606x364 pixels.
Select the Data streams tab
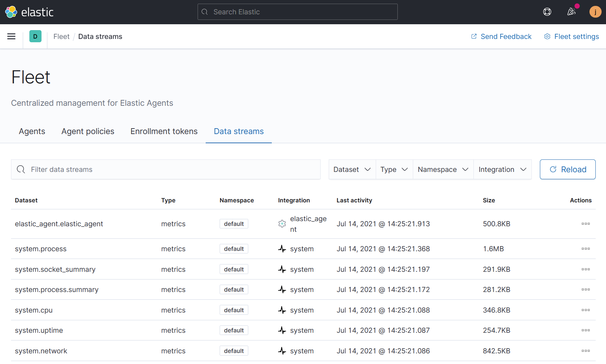(x=239, y=131)
